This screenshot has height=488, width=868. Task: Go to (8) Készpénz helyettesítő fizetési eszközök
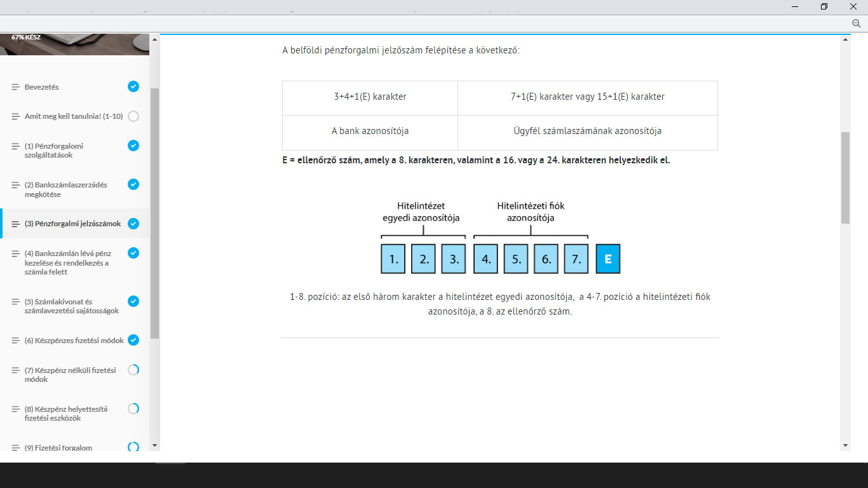(66, 414)
